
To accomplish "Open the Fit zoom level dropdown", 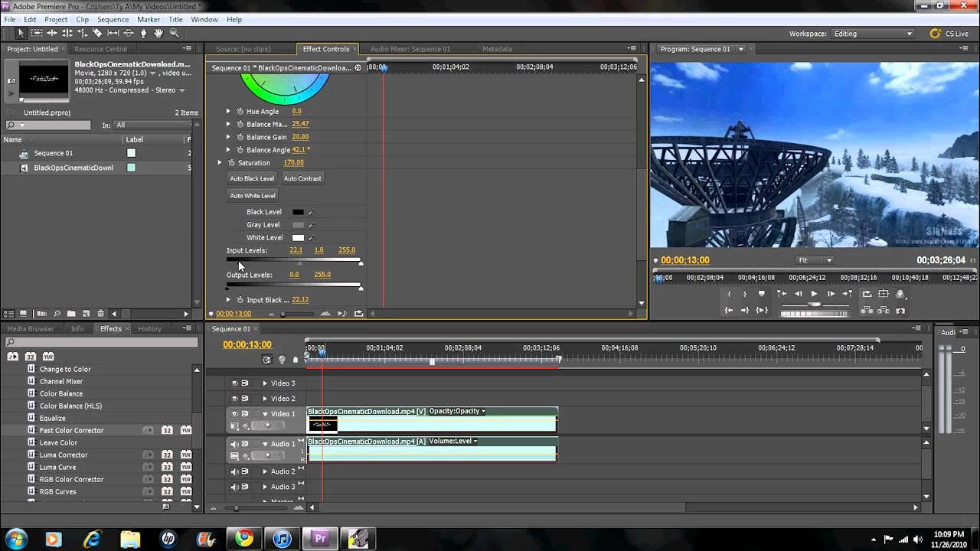I will 814,260.
